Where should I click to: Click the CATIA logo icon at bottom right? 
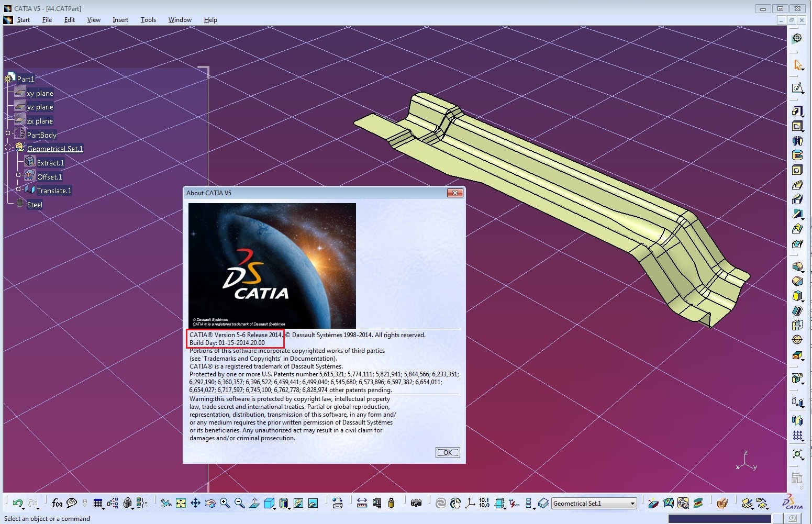[793, 503]
